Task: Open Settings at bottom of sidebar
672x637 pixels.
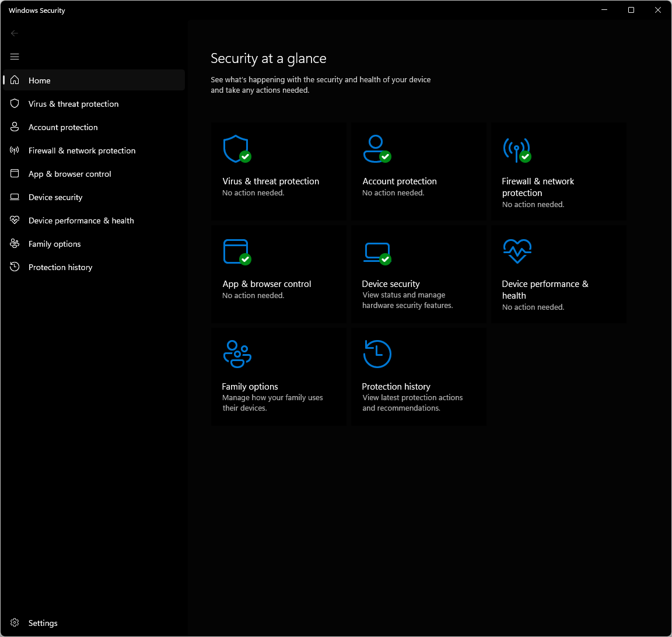Action: point(43,623)
